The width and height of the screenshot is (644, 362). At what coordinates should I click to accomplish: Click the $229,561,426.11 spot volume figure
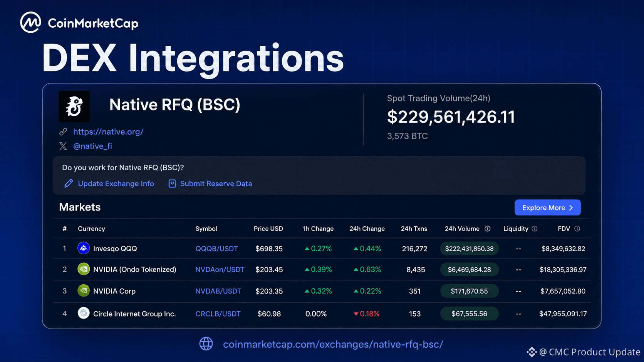click(x=451, y=117)
